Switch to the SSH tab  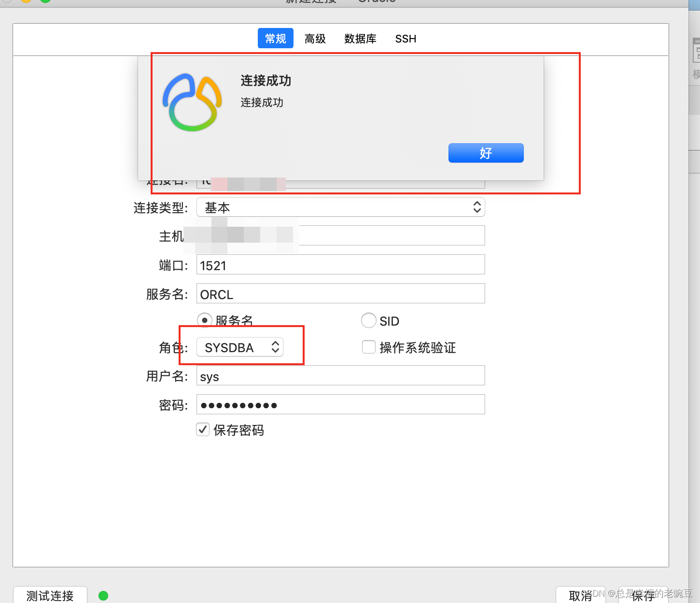tap(405, 39)
